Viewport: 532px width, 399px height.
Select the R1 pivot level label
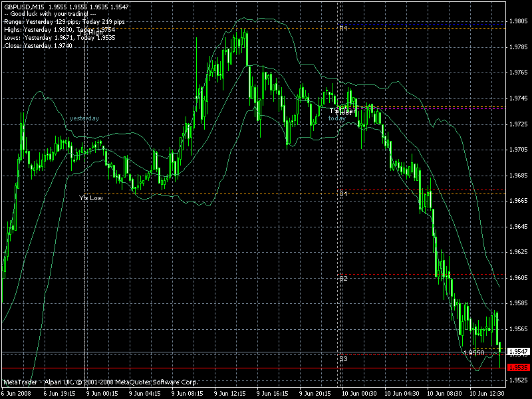click(343, 28)
